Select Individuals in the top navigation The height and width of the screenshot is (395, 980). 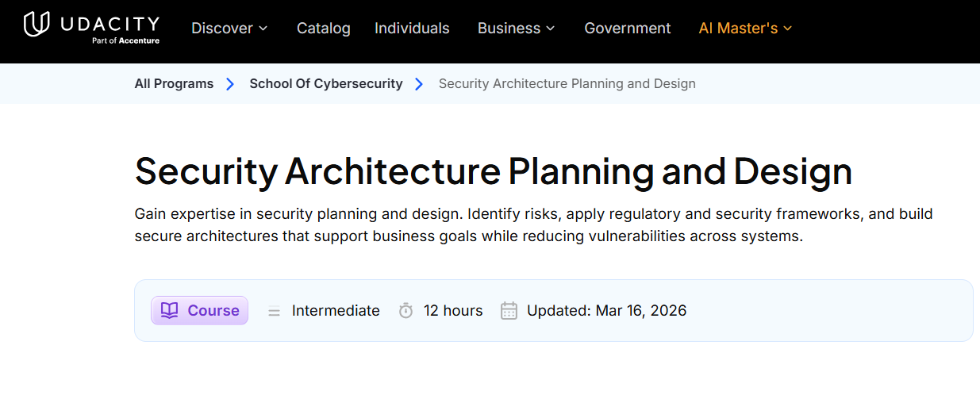point(412,29)
